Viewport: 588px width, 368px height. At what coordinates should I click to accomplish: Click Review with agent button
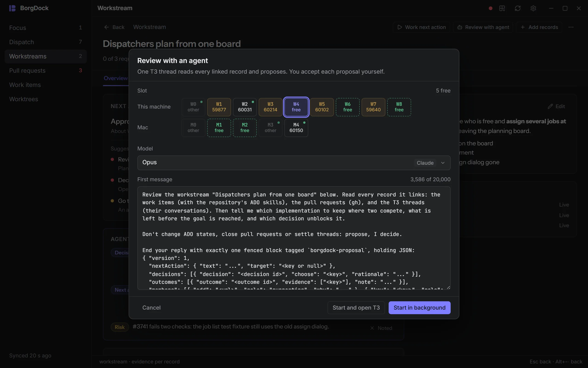tap(483, 27)
